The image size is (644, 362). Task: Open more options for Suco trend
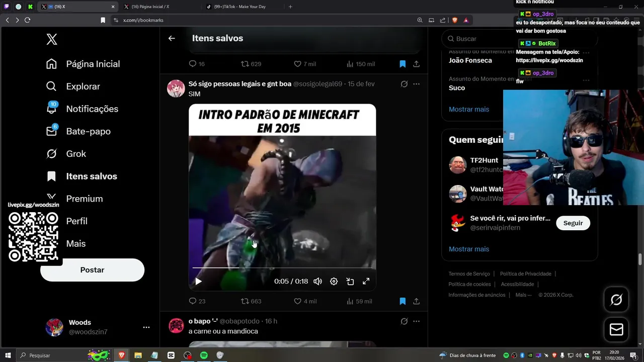586,80
